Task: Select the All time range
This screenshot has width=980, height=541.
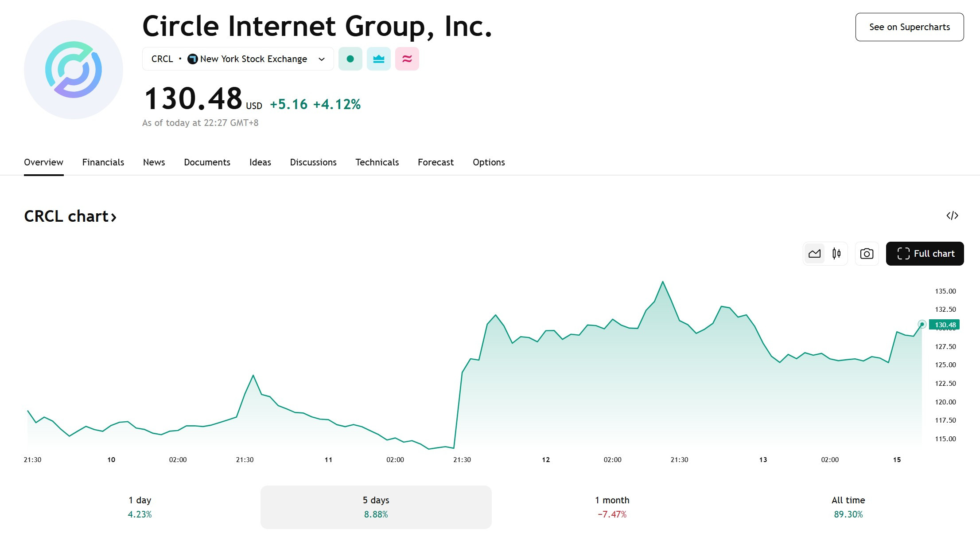Action: pos(848,507)
